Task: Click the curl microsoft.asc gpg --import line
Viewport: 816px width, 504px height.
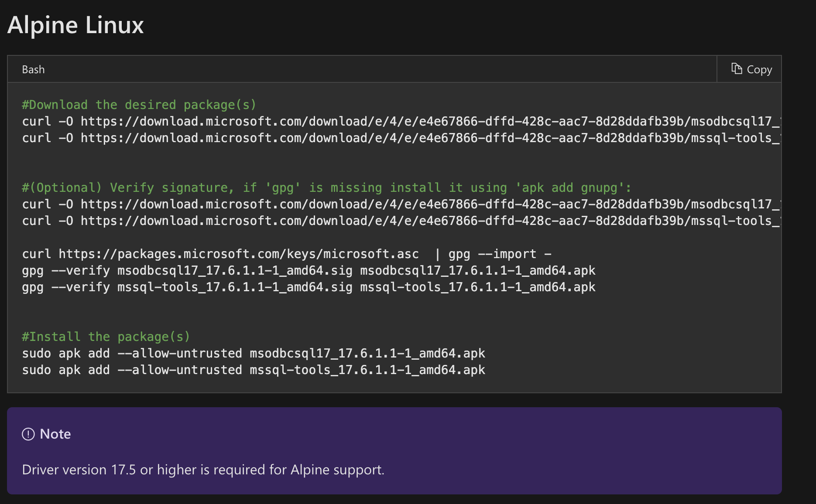Action: 287,254
